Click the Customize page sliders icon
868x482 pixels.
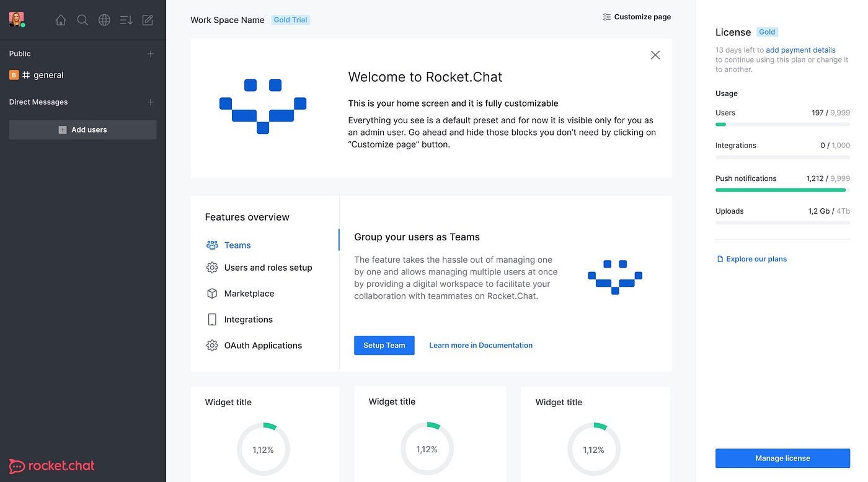point(606,17)
